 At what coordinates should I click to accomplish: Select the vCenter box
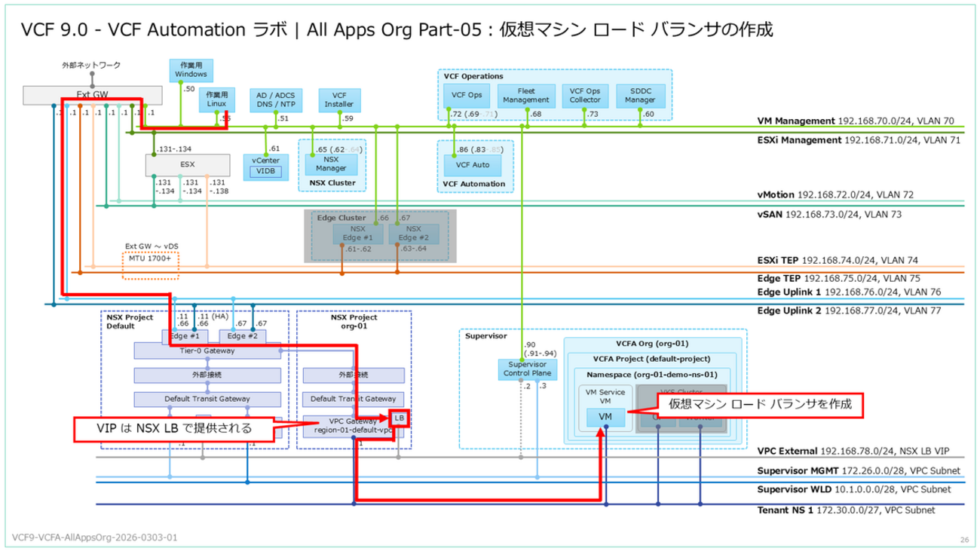tap(265, 166)
